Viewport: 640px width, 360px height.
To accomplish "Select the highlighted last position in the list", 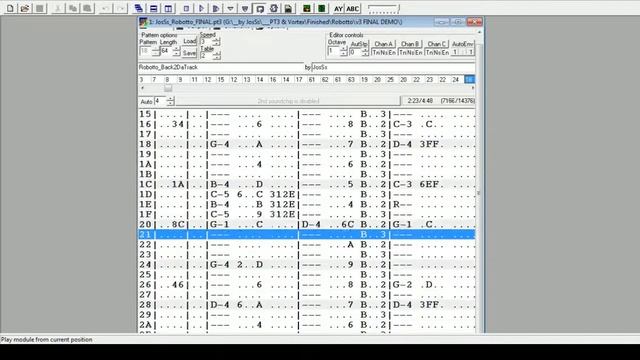I will (x=469, y=80).
